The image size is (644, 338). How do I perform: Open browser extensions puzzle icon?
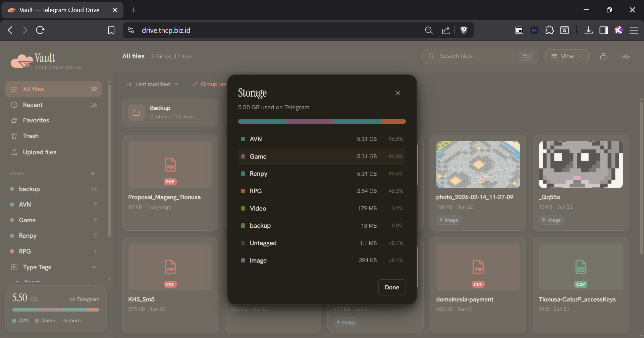(549, 30)
